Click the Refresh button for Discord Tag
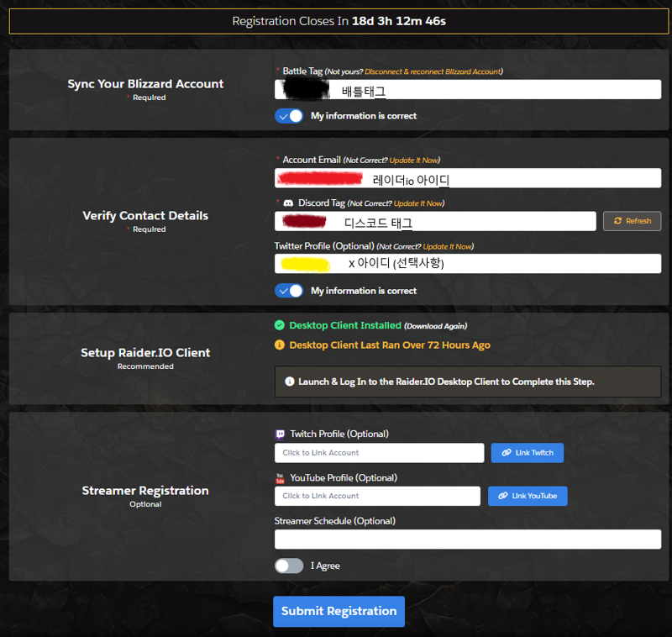Viewport: 672px width, 637px height. pyautogui.click(x=632, y=221)
